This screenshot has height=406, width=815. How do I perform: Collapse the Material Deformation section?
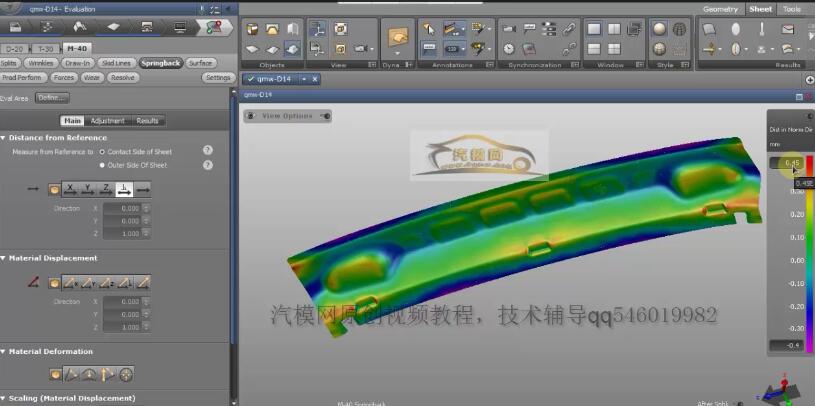click(4, 352)
